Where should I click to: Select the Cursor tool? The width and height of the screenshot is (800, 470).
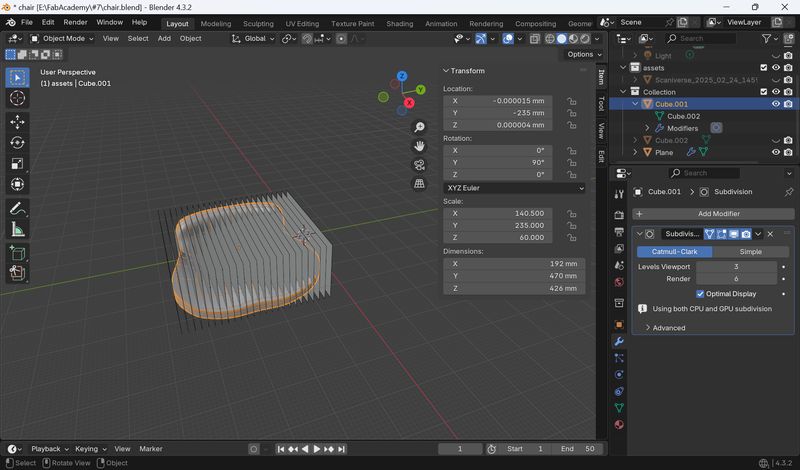tap(17, 98)
